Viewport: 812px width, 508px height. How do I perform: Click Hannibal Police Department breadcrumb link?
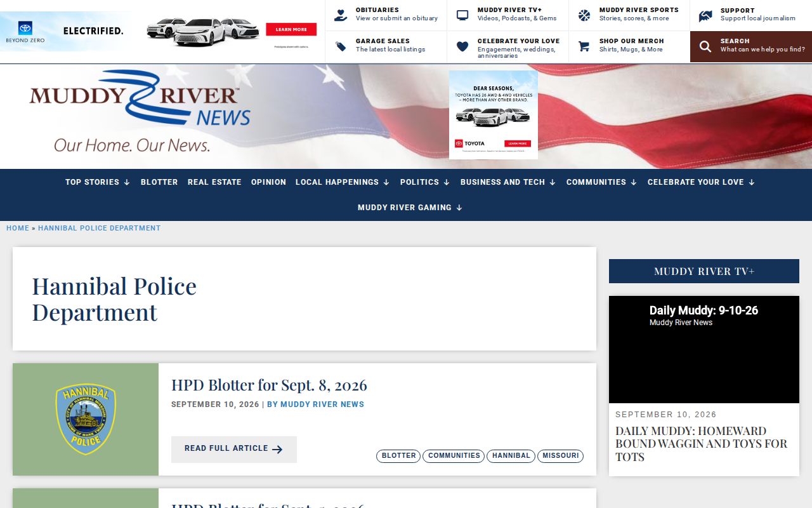click(x=100, y=228)
